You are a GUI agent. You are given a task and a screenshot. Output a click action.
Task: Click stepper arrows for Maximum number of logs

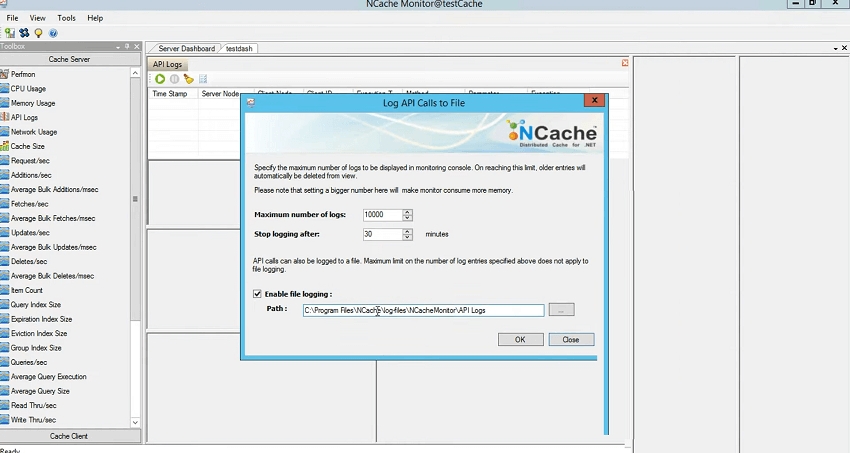(x=408, y=215)
